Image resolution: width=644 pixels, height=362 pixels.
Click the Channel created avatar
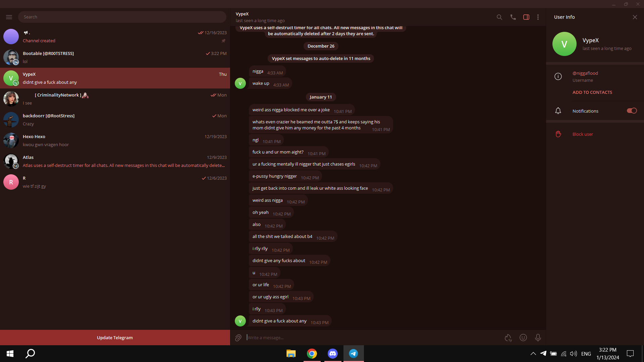[11, 37]
